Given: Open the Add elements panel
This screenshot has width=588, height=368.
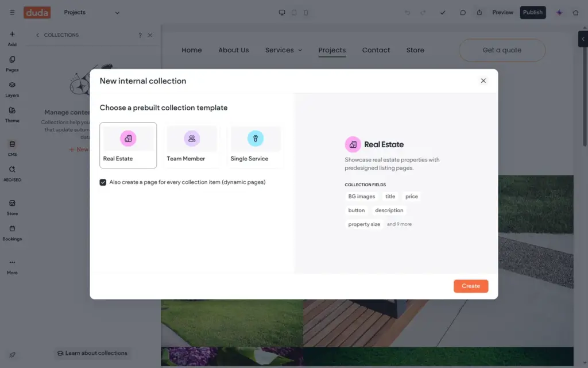Looking at the screenshot, I should pos(12,39).
